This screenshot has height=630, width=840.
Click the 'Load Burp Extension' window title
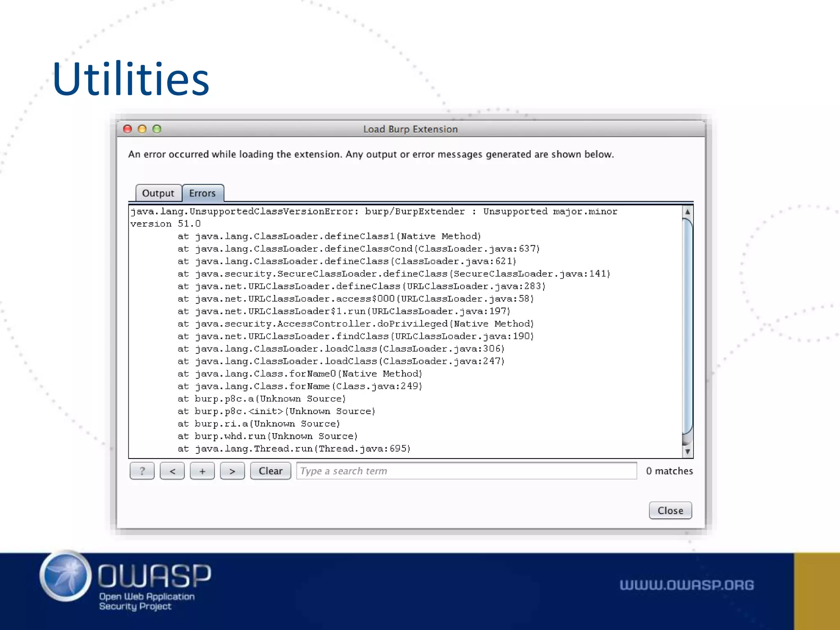[411, 129]
